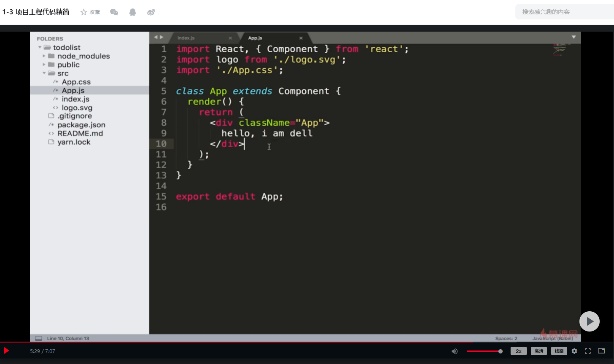Click line number 10 in the gutter
Screen dimensions: 614x364
(161, 144)
